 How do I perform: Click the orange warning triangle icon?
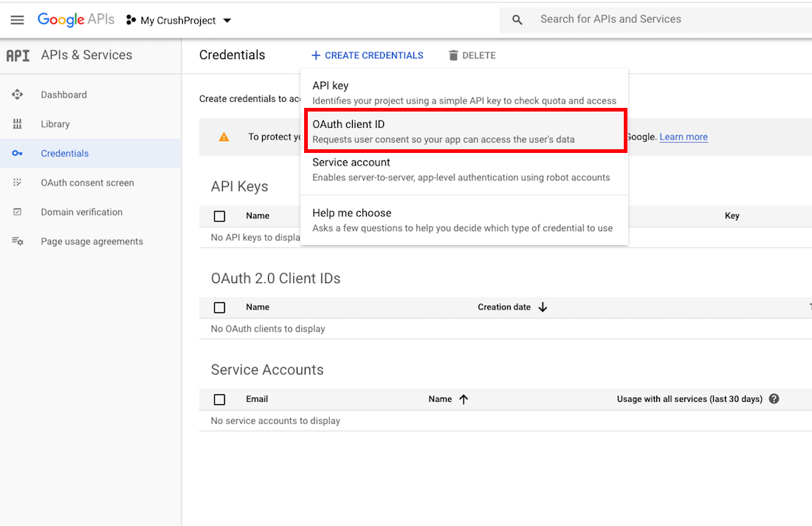point(224,137)
